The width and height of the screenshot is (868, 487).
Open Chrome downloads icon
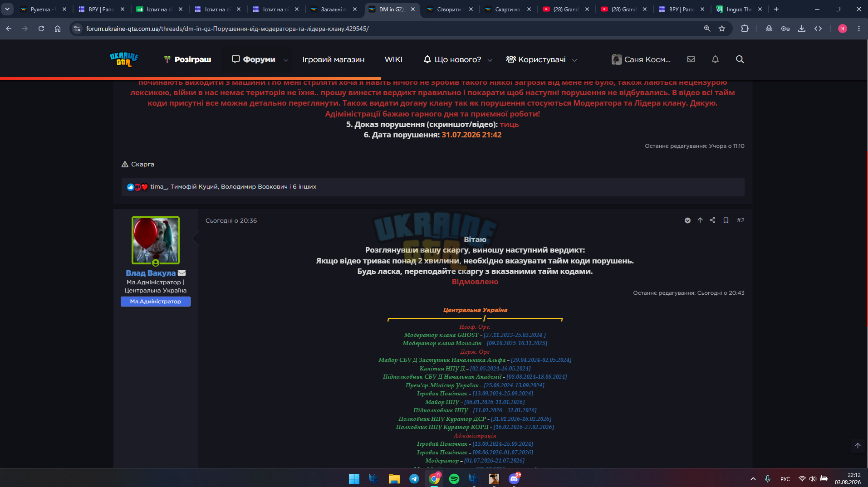[802, 29]
